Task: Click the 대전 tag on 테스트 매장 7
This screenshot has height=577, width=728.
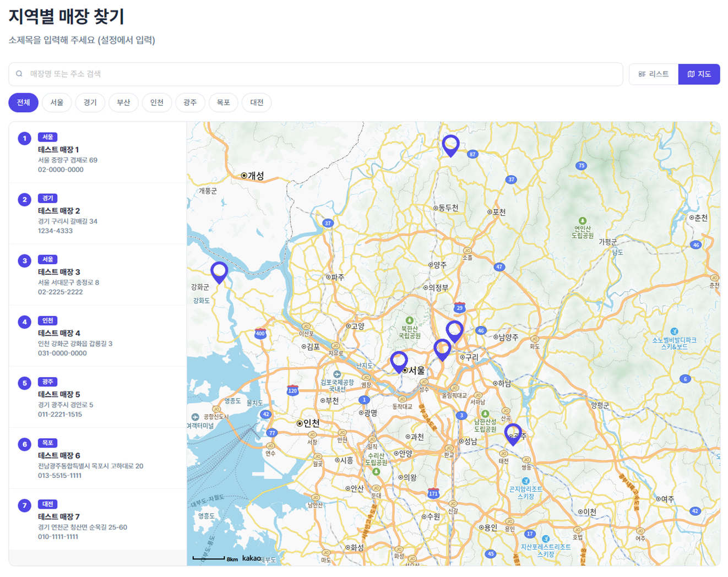Action: 48,504
